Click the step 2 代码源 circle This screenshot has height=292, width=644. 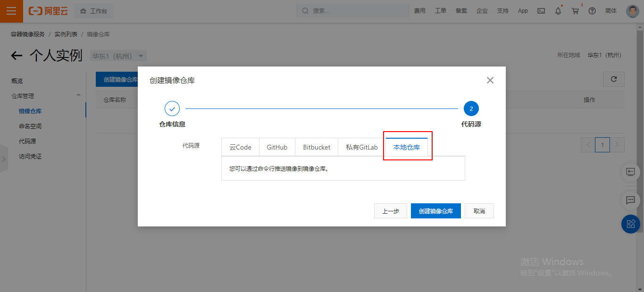pos(471,108)
